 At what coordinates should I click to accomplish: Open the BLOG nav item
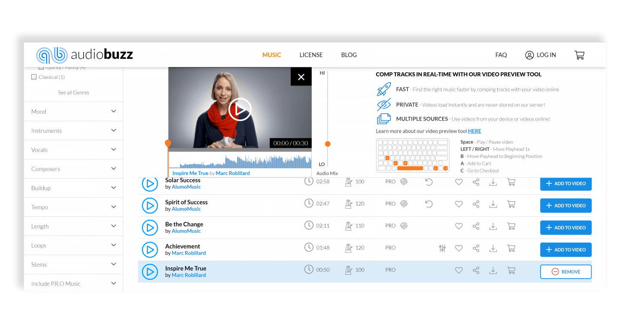pyautogui.click(x=349, y=55)
